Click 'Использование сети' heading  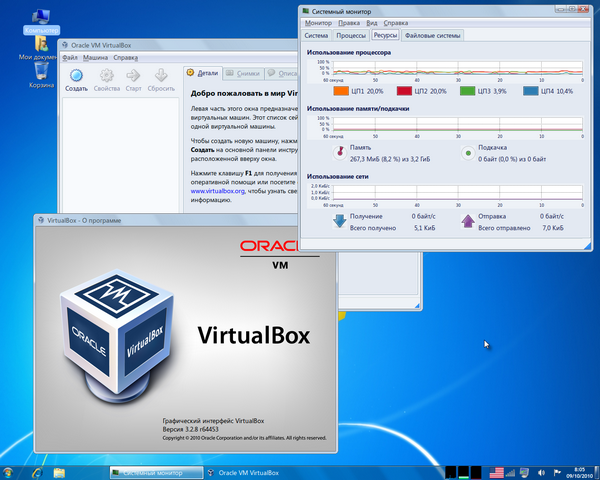click(x=337, y=177)
